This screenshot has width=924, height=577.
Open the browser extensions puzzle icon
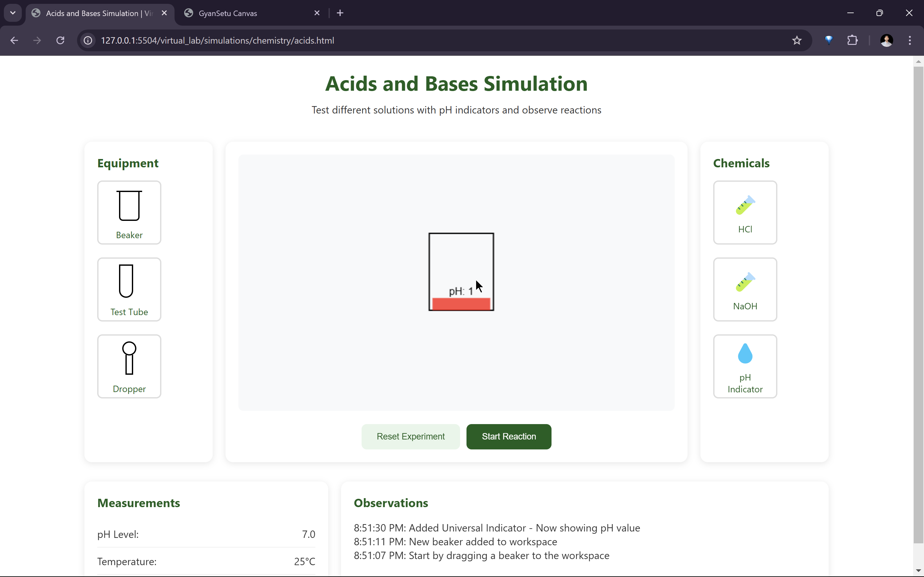(852, 40)
